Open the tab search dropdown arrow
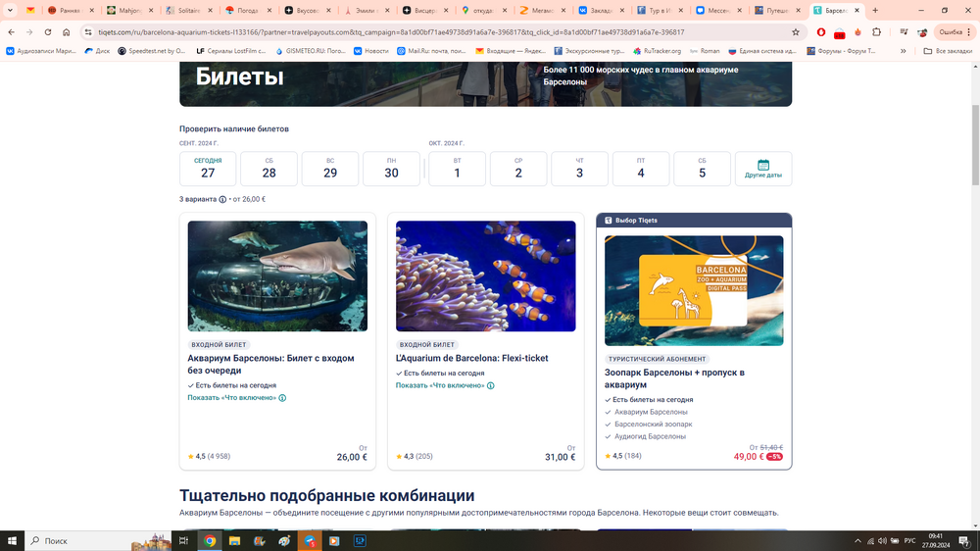 click(10, 10)
